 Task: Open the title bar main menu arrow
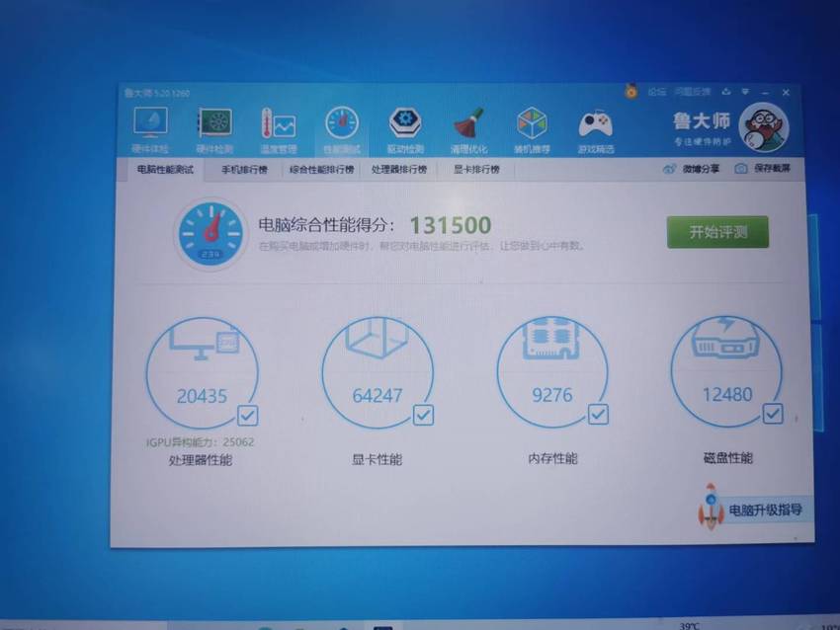[x=745, y=92]
